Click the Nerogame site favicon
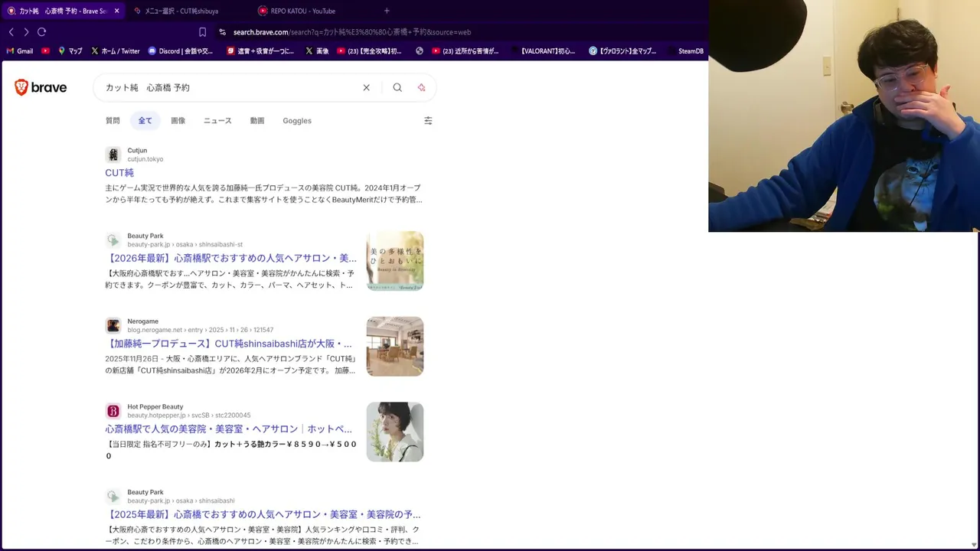 click(113, 325)
